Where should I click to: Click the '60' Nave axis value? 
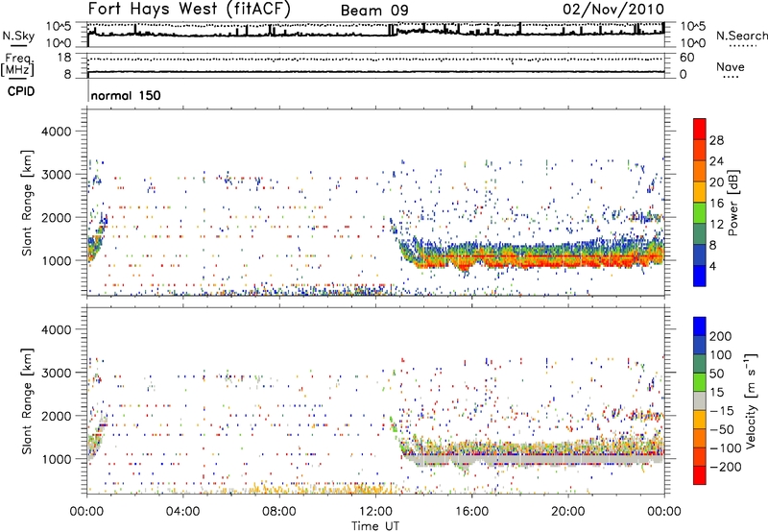coord(687,58)
